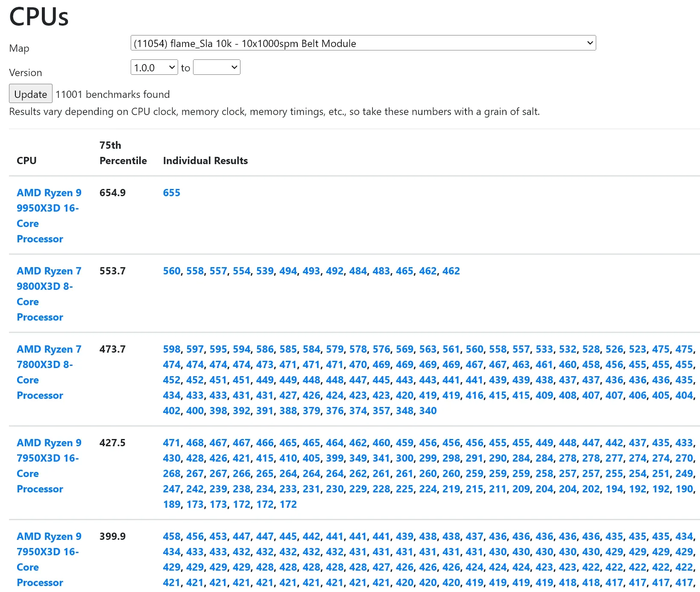The height and width of the screenshot is (592, 700).
Task: Open the 189 result in the 427.5 percentile row
Action: pyautogui.click(x=172, y=504)
